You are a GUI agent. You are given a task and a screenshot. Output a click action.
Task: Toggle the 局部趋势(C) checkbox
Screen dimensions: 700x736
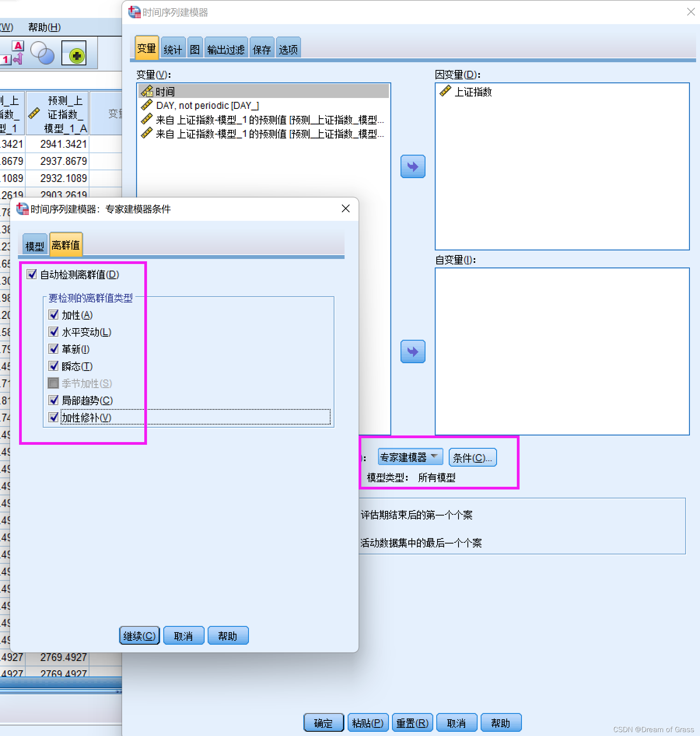(x=53, y=400)
